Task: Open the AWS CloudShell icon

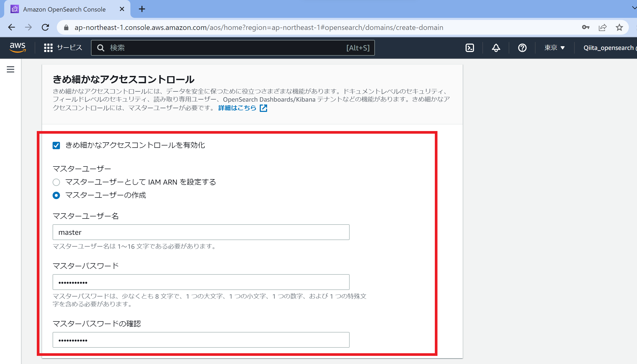Action: [470, 48]
